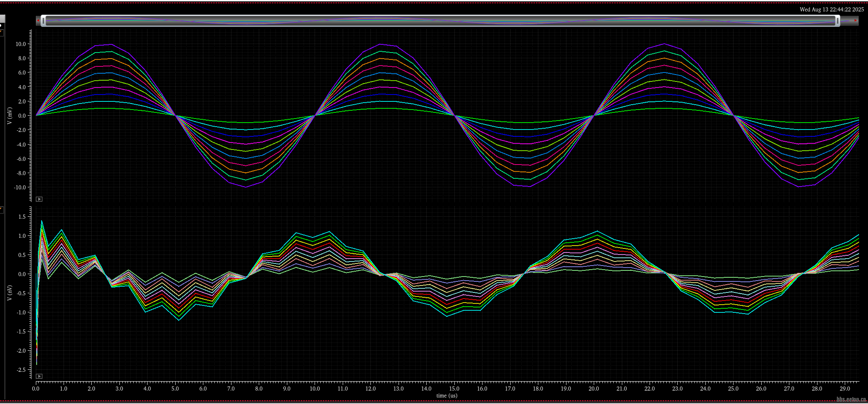
Task: Click the 20.0 tick label on the time axis
Action: click(x=594, y=389)
